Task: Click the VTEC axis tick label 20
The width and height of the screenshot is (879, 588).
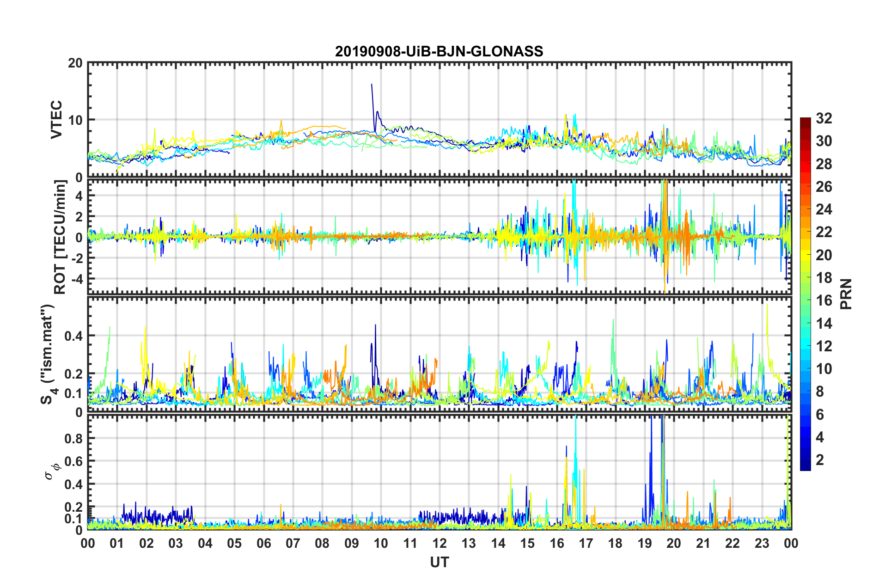Action: click(x=75, y=63)
